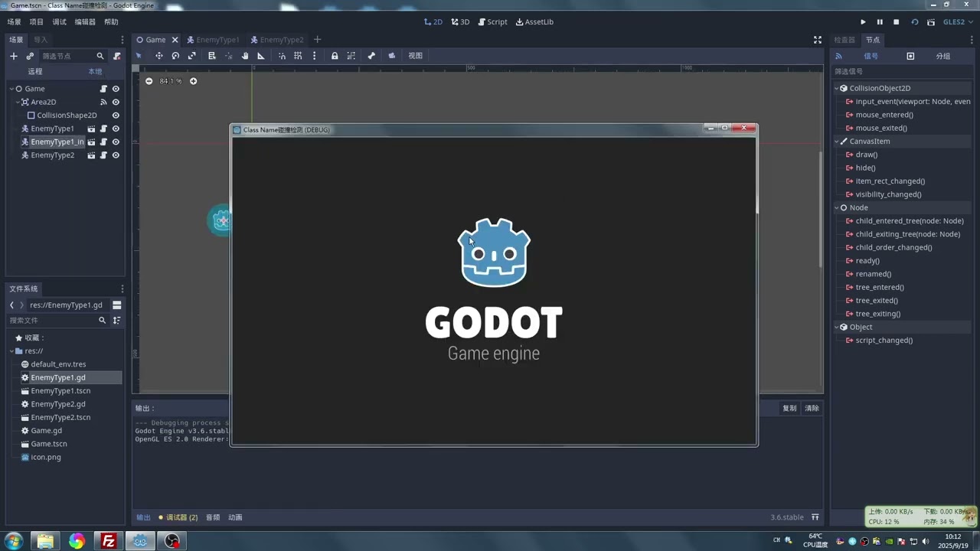Collapse the res:// folder
The width and height of the screenshot is (980, 551).
12,351
